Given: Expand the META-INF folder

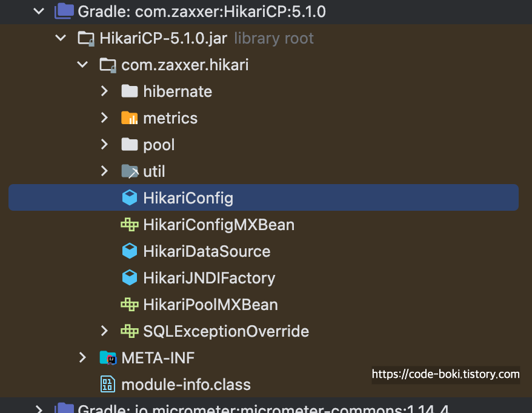Looking at the screenshot, I should [82, 357].
